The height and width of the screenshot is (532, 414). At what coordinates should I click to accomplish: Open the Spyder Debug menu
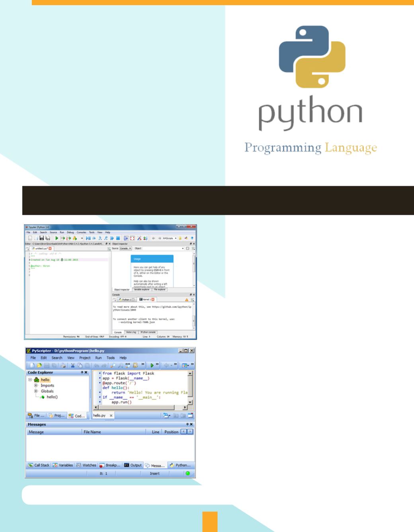click(x=70, y=232)
